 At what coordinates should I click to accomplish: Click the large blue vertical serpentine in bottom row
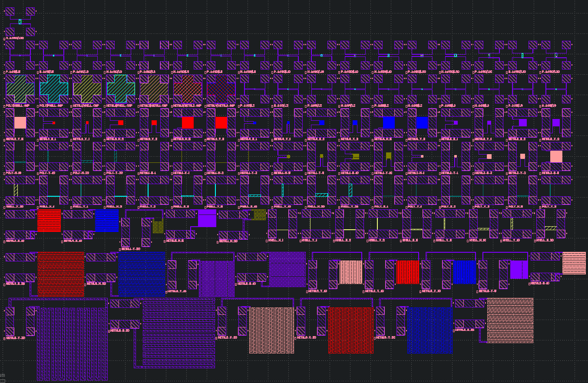coord(429,330)
